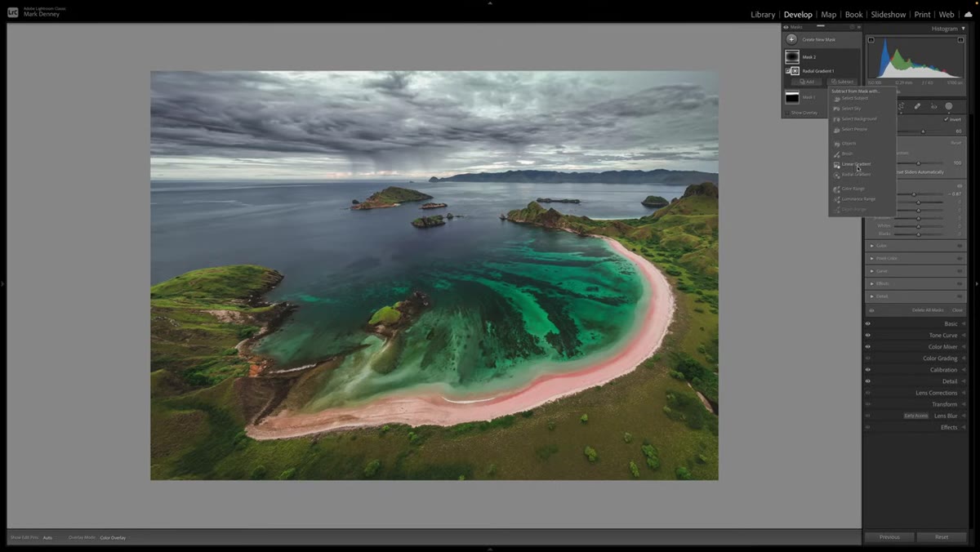
Task: Click the Subtract button under Mask 2
Action: (843, 82)
